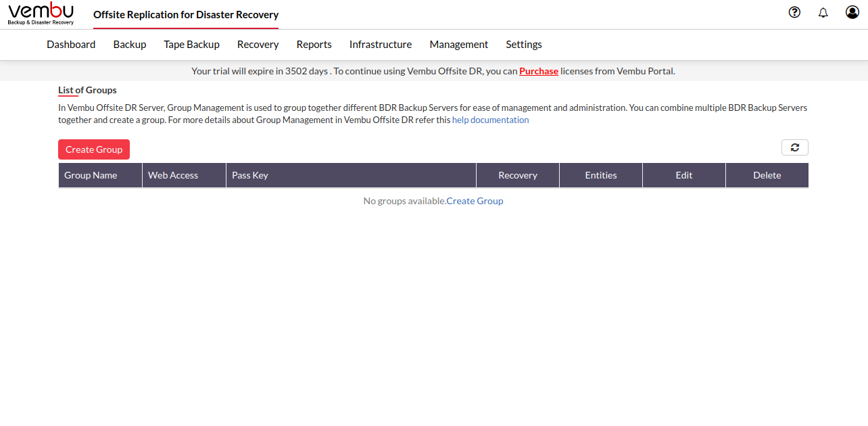The height and width of the screenshot is (426, 868).
Task: Open the notifications bell icon
Action: click(x=823, y=12)
